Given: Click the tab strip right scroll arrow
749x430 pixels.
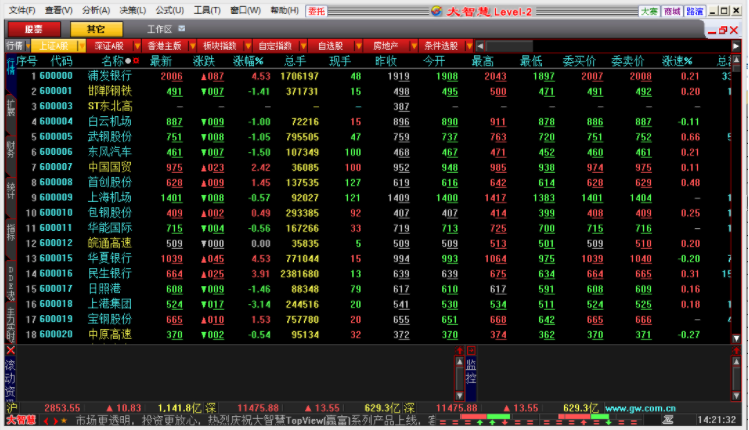Looking at the screenshot, I should click(736, 46).
